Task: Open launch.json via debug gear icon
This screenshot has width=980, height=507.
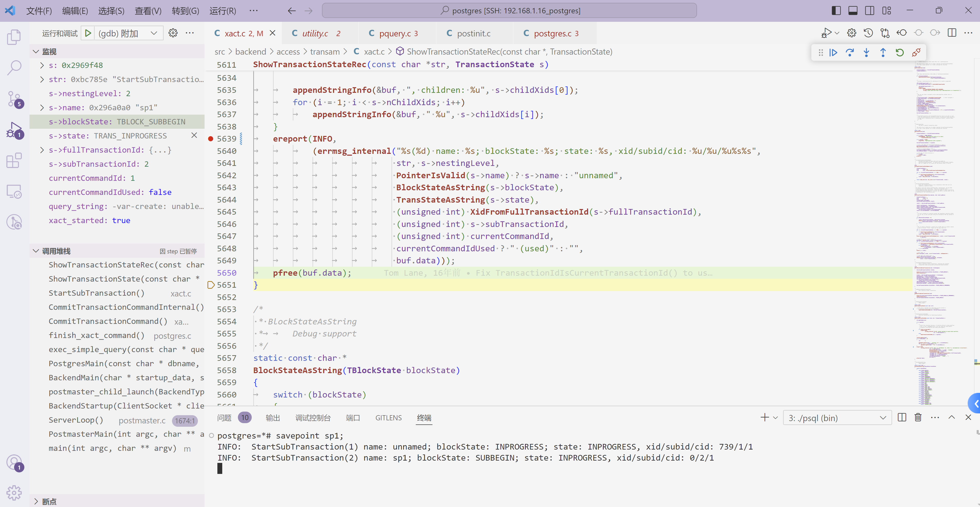Action: point(173,33)
